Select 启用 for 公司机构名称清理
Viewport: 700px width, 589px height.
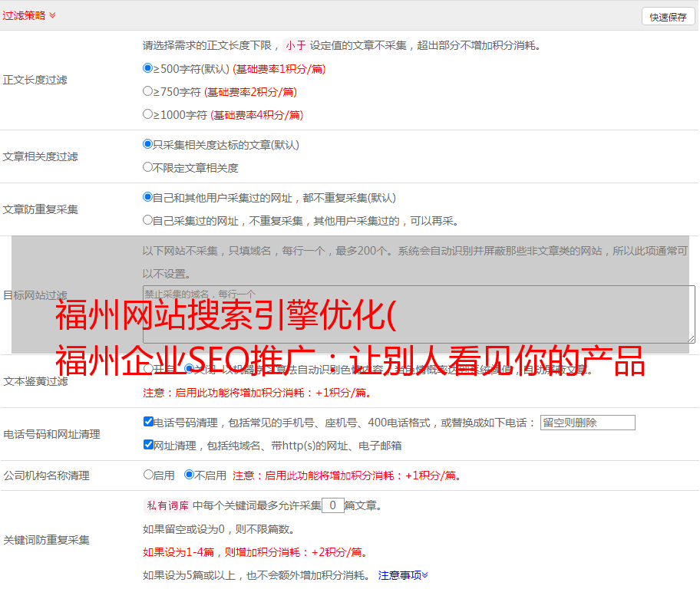pyautogui.click(x=148, y=475)
